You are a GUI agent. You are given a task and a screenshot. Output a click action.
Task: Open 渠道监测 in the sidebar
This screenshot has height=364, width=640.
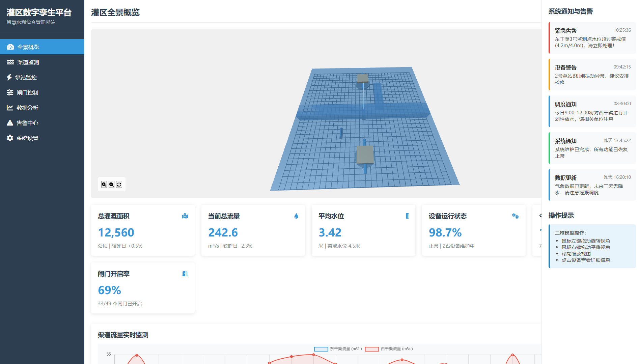coord(28,62)
